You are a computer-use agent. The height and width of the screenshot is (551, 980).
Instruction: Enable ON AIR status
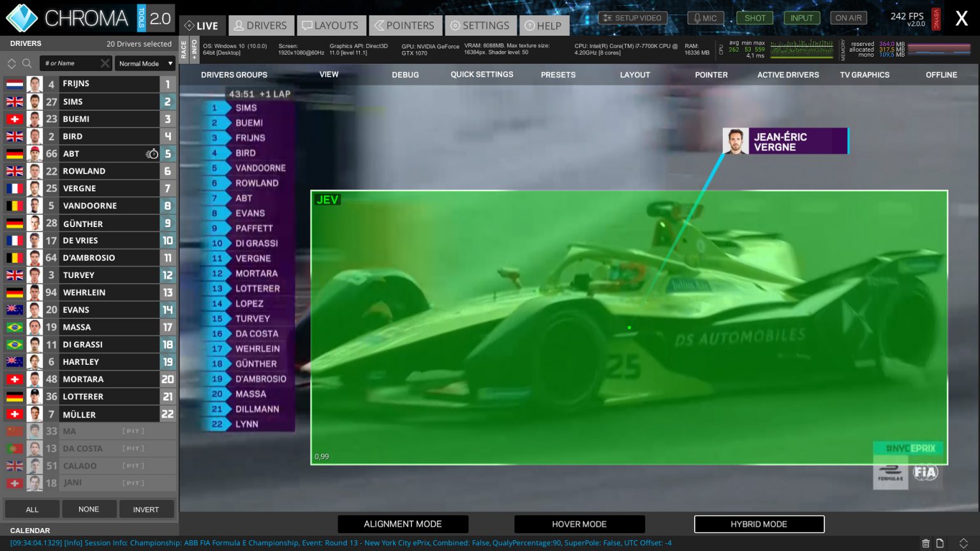pyautogui.click(x=848, y=18)
